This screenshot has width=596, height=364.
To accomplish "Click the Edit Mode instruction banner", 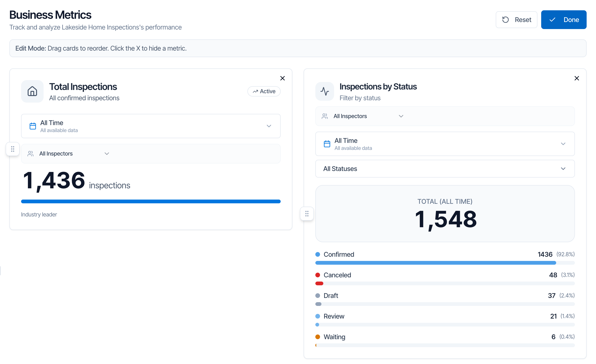I will pos(298,48).
